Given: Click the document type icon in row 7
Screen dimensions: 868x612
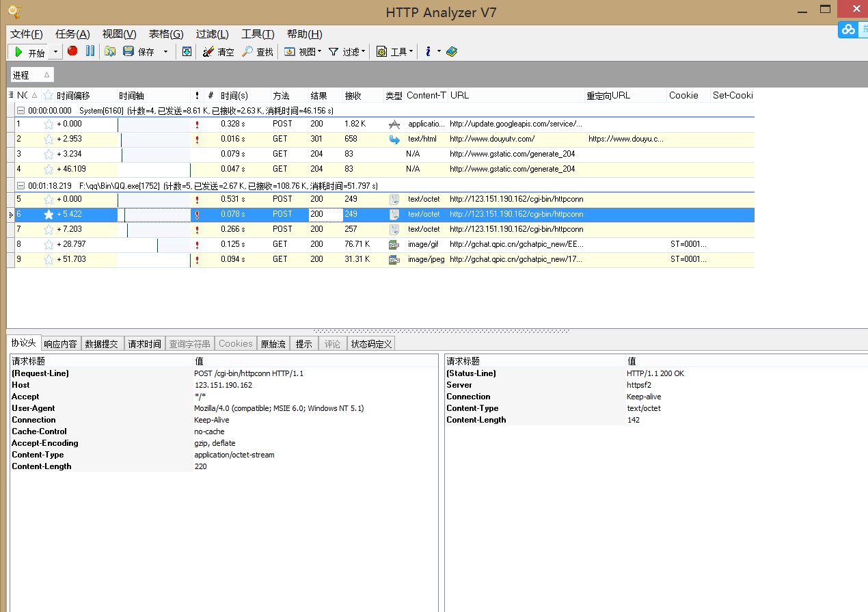Looking at the screenshot, I should coord(394,230).
